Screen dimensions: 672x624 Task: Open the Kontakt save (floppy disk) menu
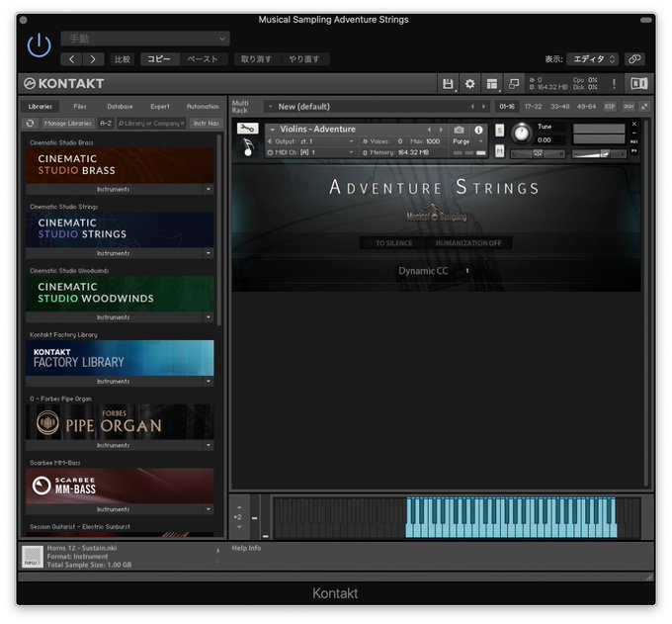tap(448, 84)
